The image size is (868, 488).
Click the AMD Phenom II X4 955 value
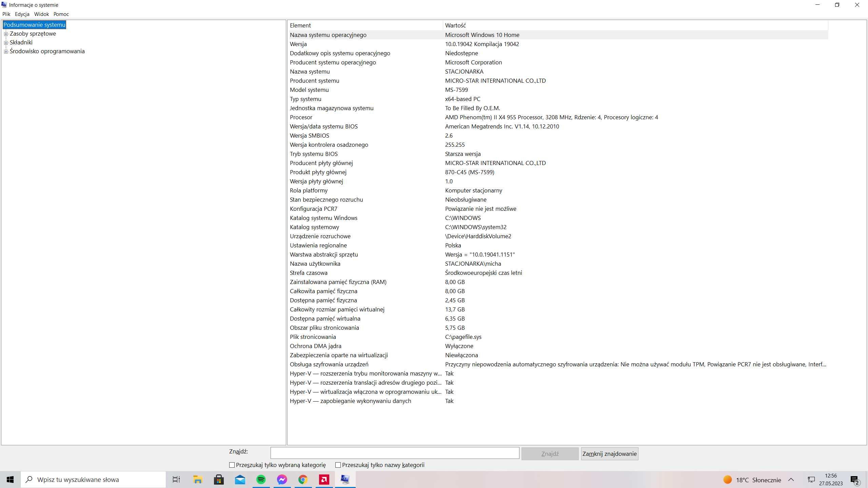pyautogui.click(x=551, y=117)
